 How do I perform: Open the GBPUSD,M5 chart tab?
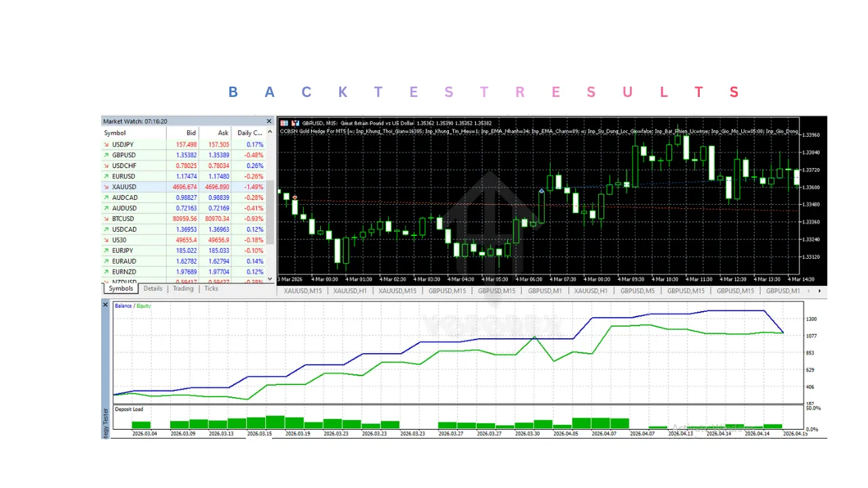pyautogui.click(x=637, y=291)
